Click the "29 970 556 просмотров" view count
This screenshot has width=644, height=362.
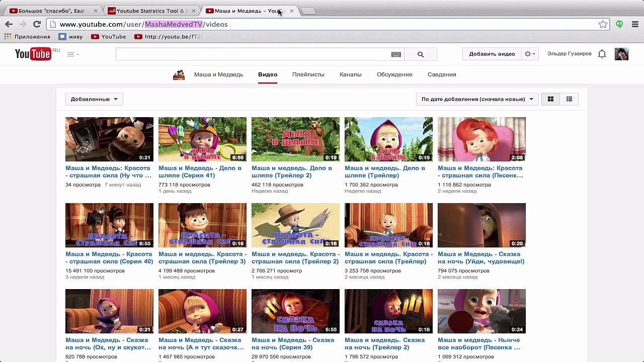coord(281,357)
